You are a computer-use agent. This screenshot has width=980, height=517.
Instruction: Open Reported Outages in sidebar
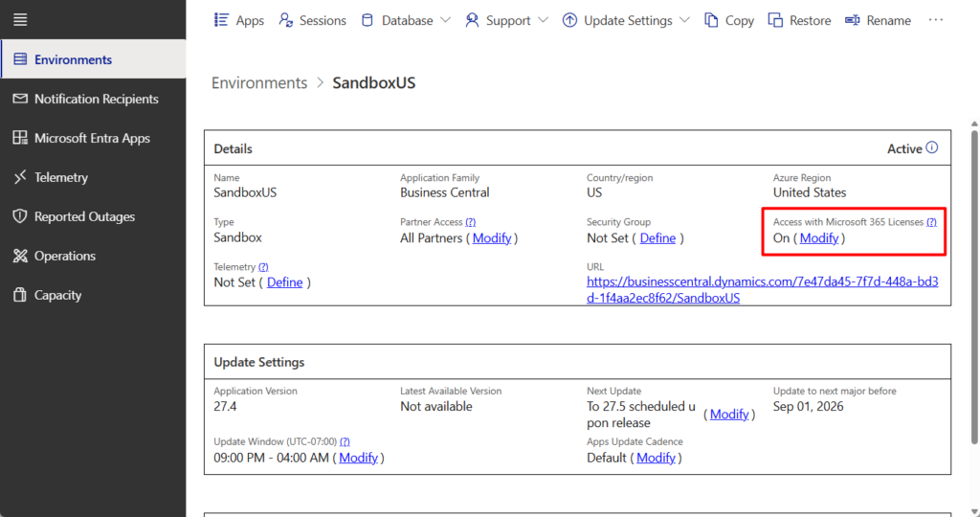(84, 216)
